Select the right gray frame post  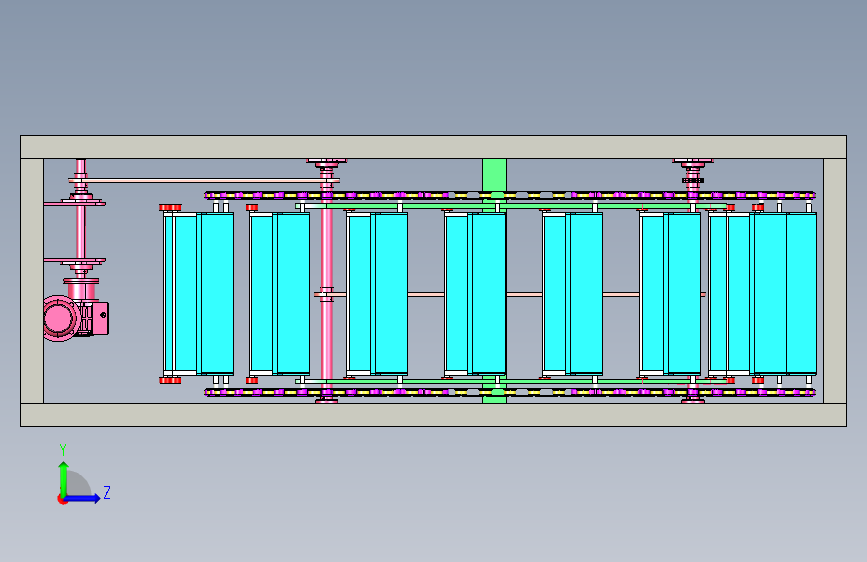pos(835,281)
